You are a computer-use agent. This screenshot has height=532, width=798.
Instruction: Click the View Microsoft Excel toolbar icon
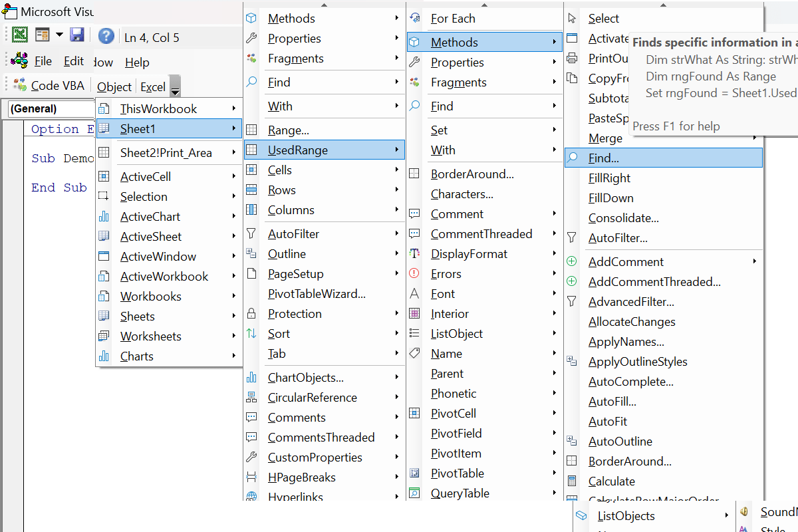pos(20,35)
